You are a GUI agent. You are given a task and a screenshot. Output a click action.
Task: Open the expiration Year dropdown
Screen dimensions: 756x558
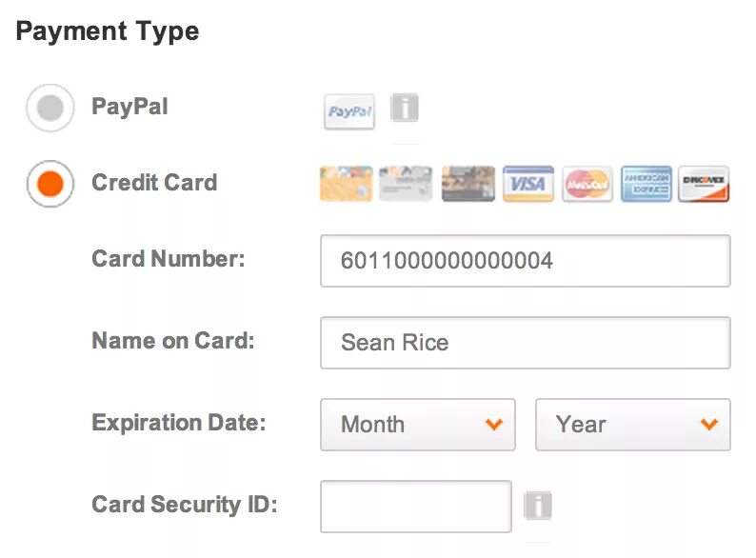coord(632,425)
